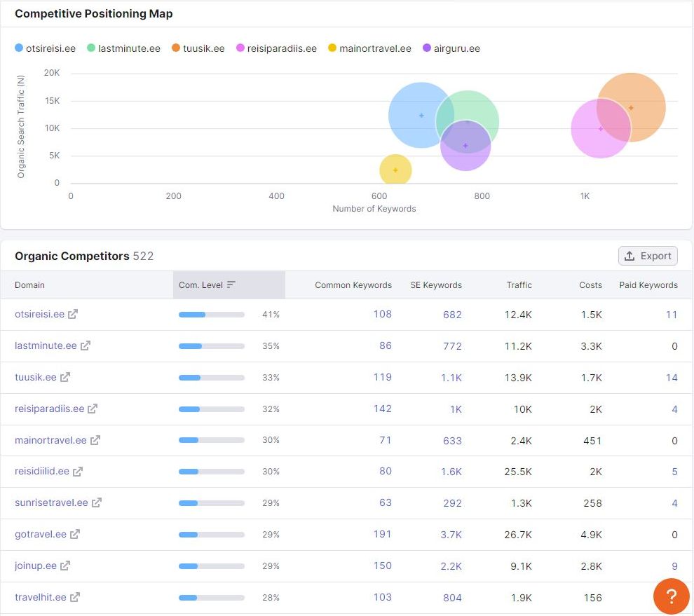The image size is (694, 616).
Task: Toggle airguru.ee legend item in chart
Action: (451, 48)
